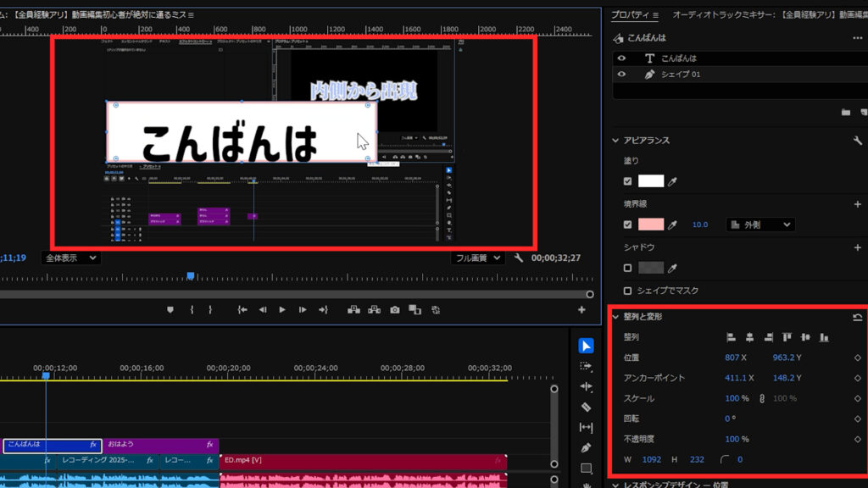
Task: Add a marker in the program monitor
Action: click(170, 310)
